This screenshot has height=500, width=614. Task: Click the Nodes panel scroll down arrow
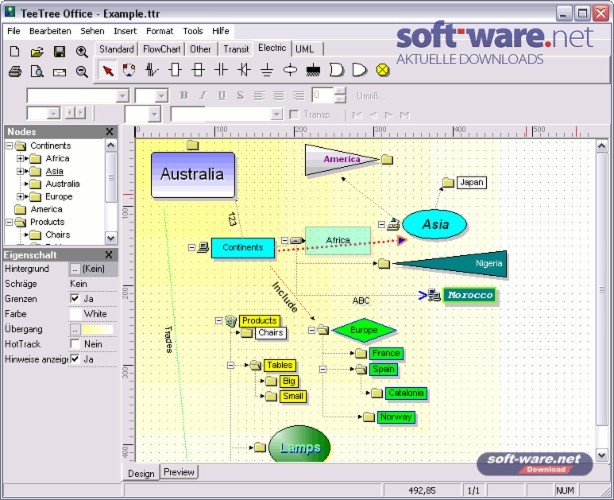(x=111, y=238)
